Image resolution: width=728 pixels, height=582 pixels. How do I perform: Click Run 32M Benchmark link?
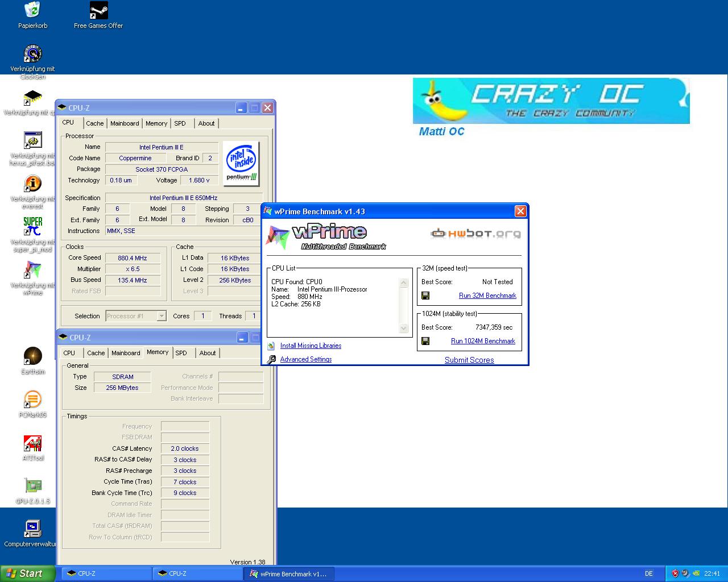coord(487,296)
